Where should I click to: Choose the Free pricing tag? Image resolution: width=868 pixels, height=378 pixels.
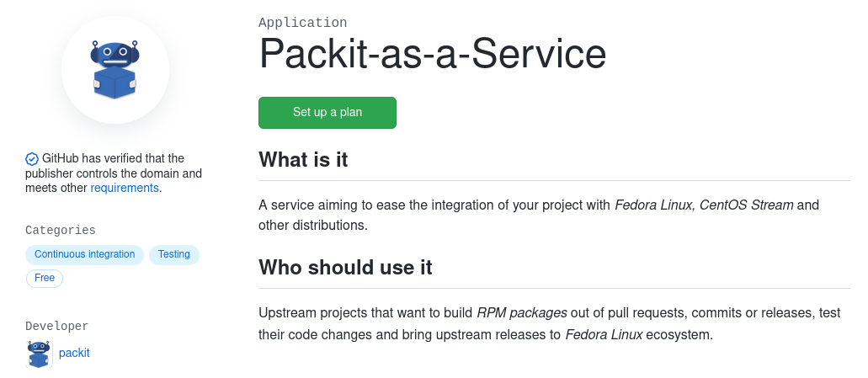(45, 278)
